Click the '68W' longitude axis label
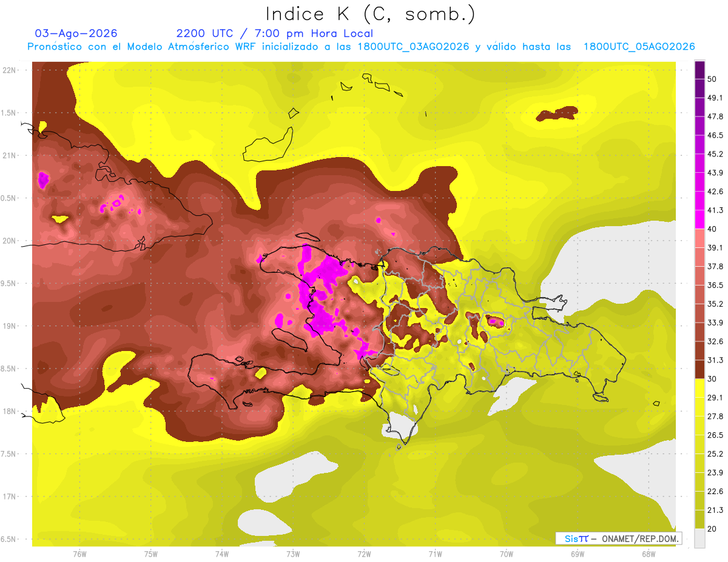 click(x=649, y=554)
